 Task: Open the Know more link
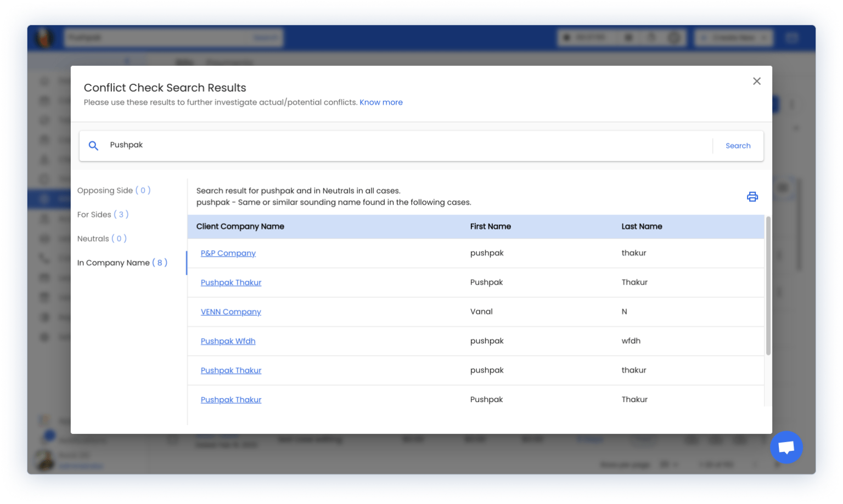381,103
